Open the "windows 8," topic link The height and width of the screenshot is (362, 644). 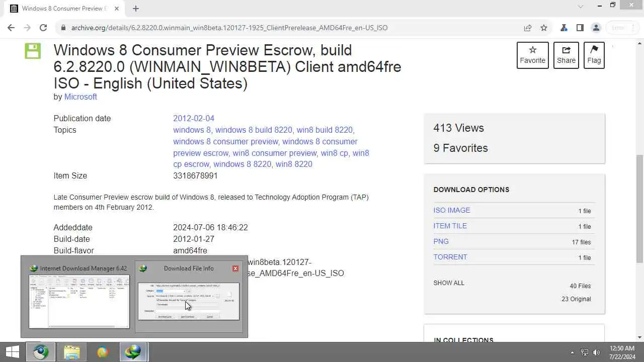tap(193, 130)
